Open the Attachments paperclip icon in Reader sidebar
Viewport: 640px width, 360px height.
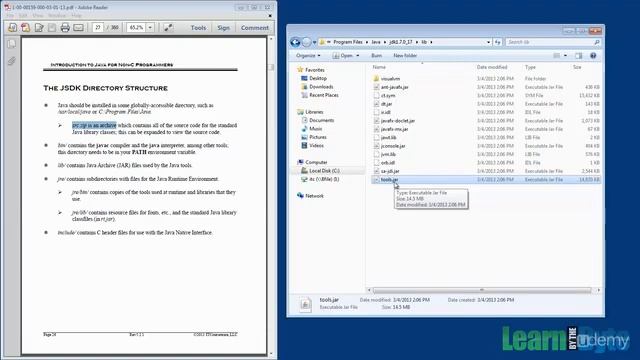click(11, 61)
